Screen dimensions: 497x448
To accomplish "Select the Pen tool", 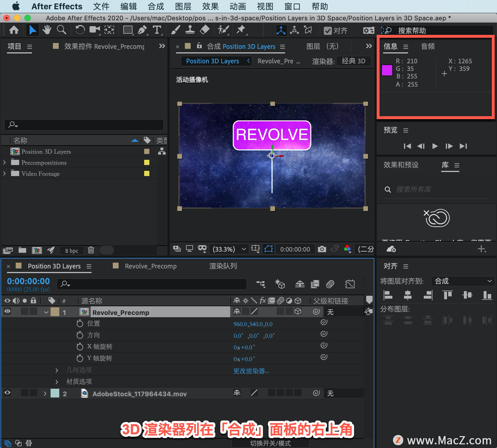I will point(142,30).
